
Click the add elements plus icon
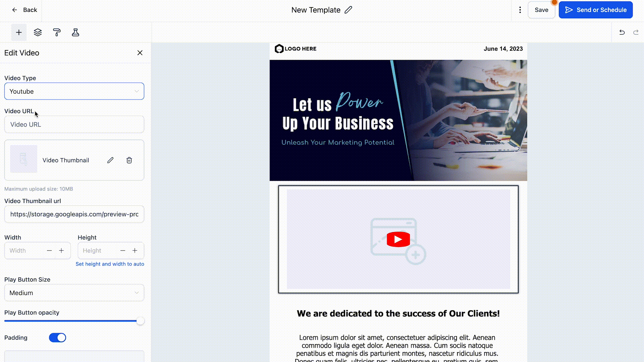[x=19, y=33]
